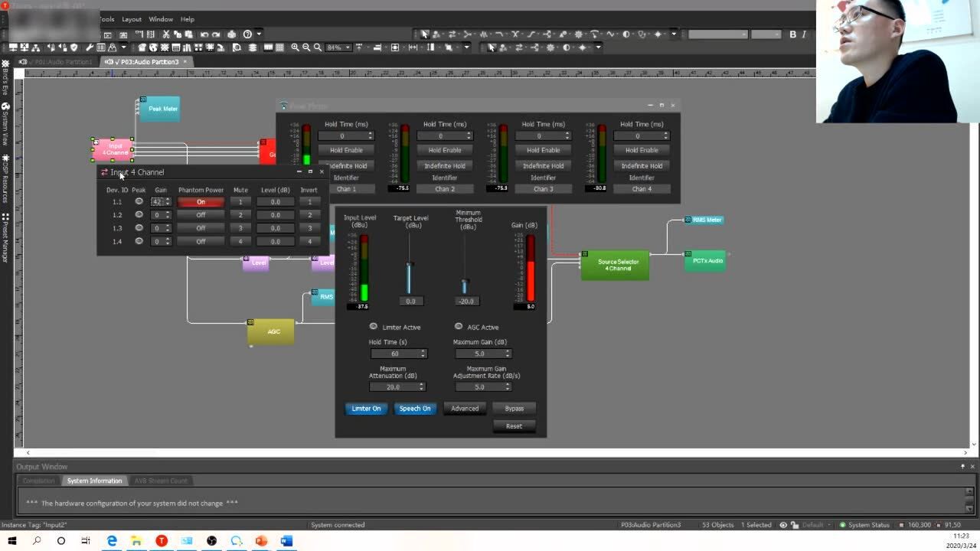Screen dimensions: 980x551
Task: Enable Indefinite Hold for Chan 2
Action: (x=445, y=166)
